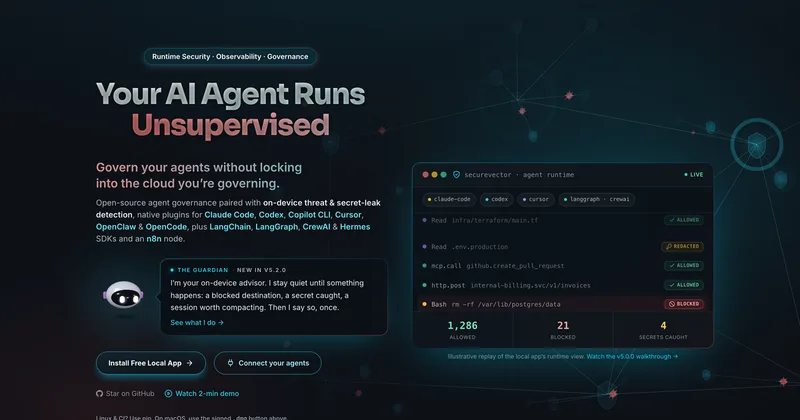Click the shield icon beside securevector

click(x=457, y=175)
